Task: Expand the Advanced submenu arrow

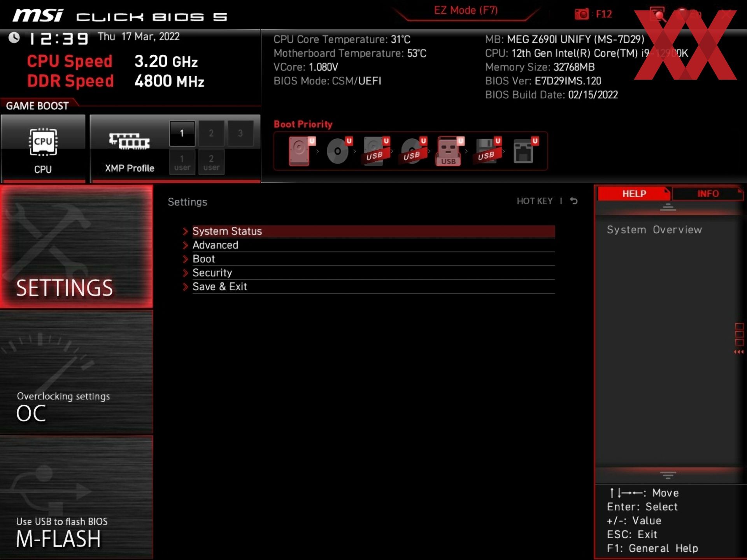Action: (186, 245)
